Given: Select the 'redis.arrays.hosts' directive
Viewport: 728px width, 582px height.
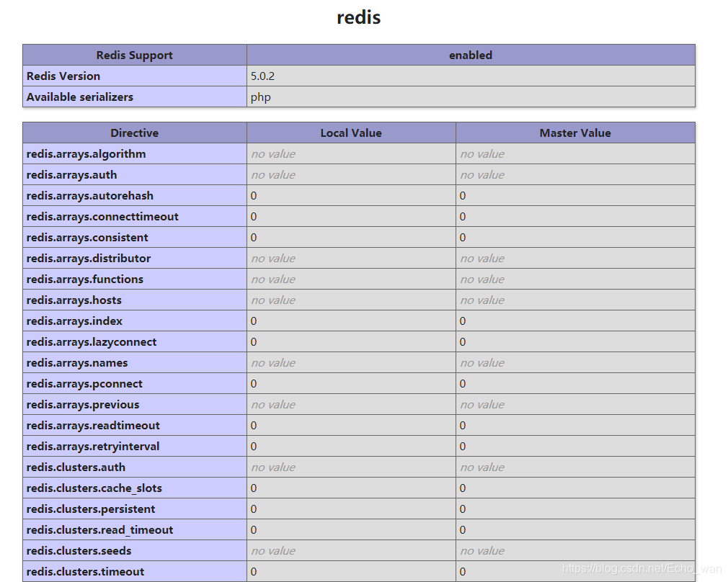Looking at the screenshot, I should tap(74, 300).
